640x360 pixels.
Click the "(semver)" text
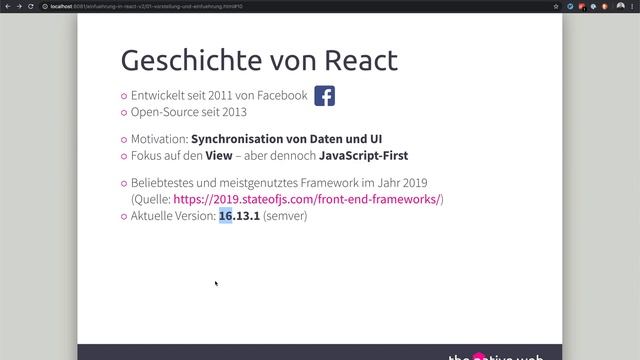[285, 216]
